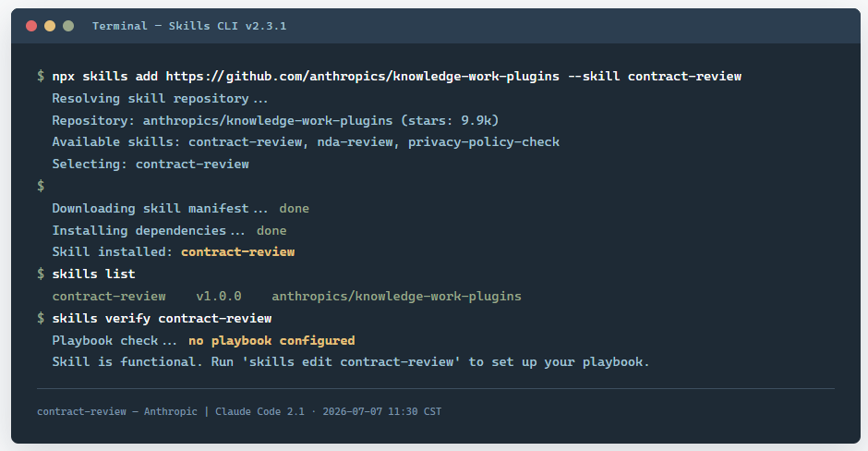
Task: Click 'nda-review' in the available skills
Action: tap(355, 142)
